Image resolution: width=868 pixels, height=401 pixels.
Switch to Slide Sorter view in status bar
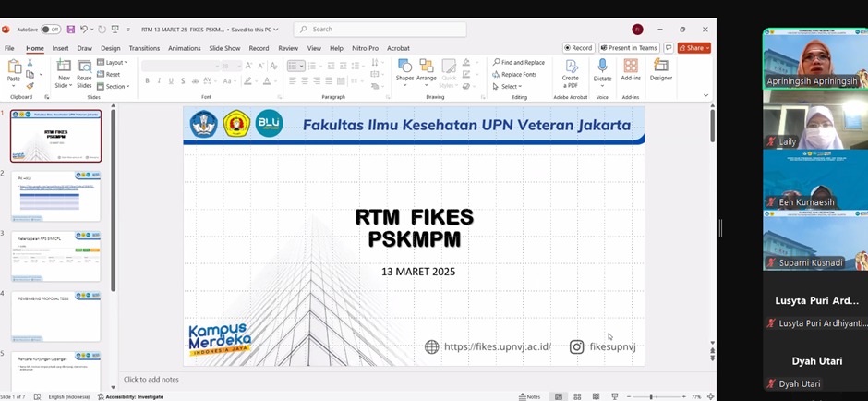tap(577, 396)
